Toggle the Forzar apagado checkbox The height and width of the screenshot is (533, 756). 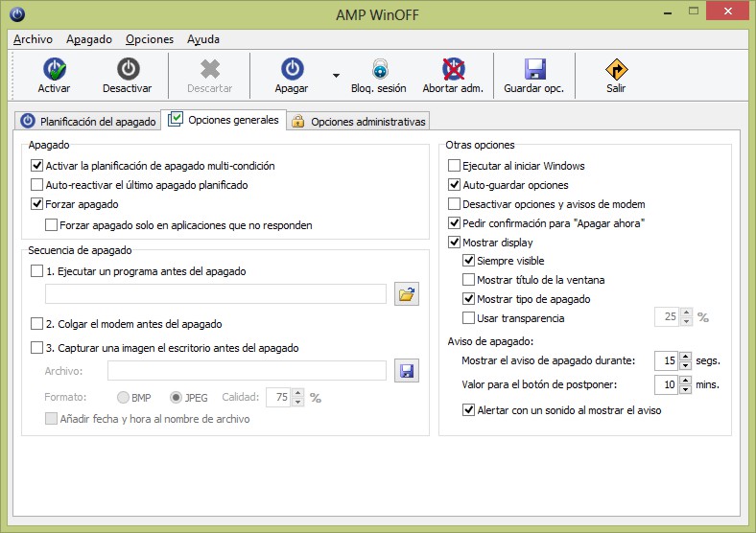point(36,204)
